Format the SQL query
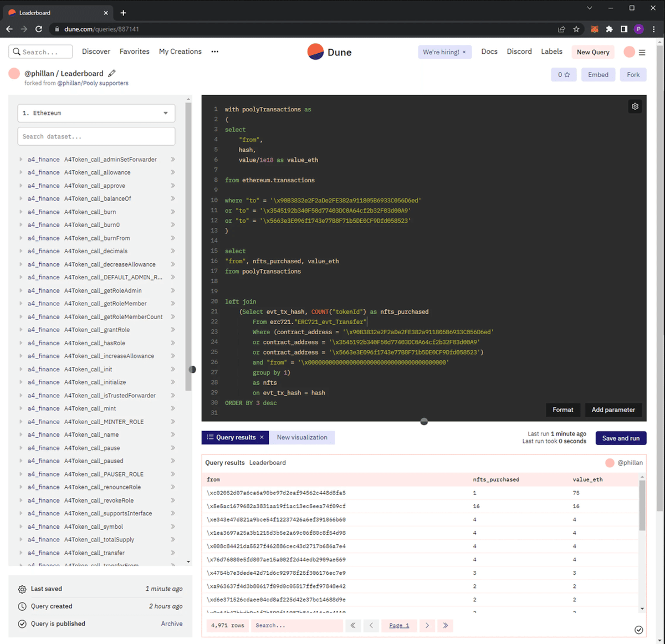Viewport: 665px width, 644px height. (562, 410)
